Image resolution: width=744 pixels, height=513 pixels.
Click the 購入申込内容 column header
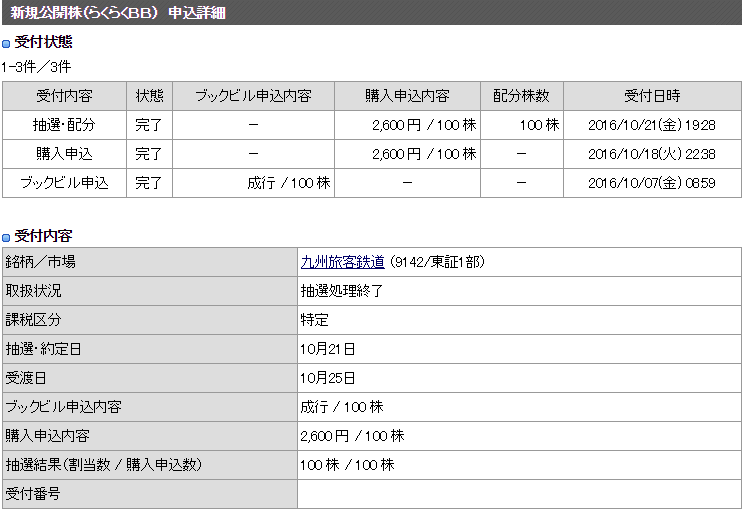click(408, 96)
